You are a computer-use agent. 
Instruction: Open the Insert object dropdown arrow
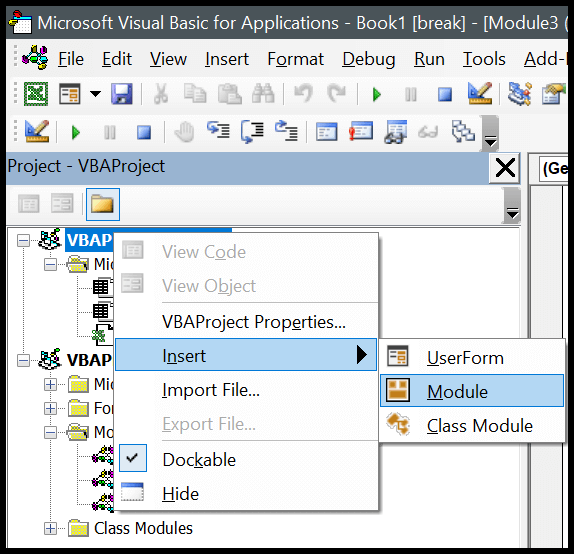[95, 94]
